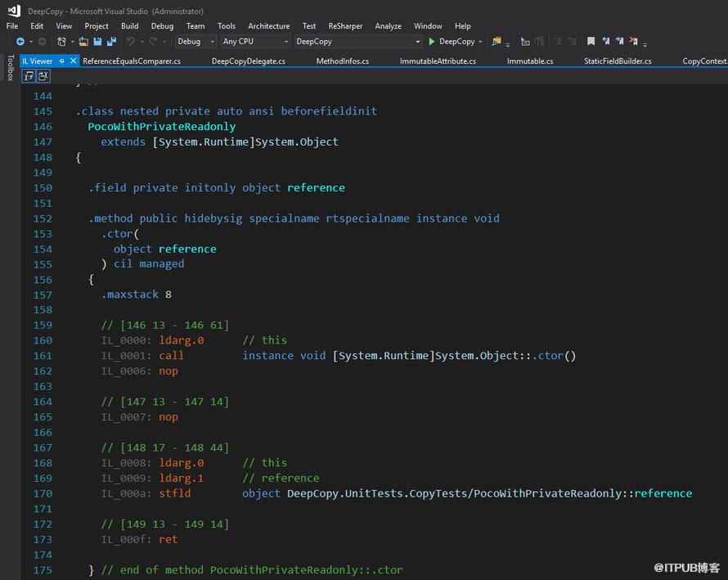This screenshot has height=580, width=728.
Task: Switch to the ReferenceEqualsComparer.cs tab
Action: pos(132,61)
